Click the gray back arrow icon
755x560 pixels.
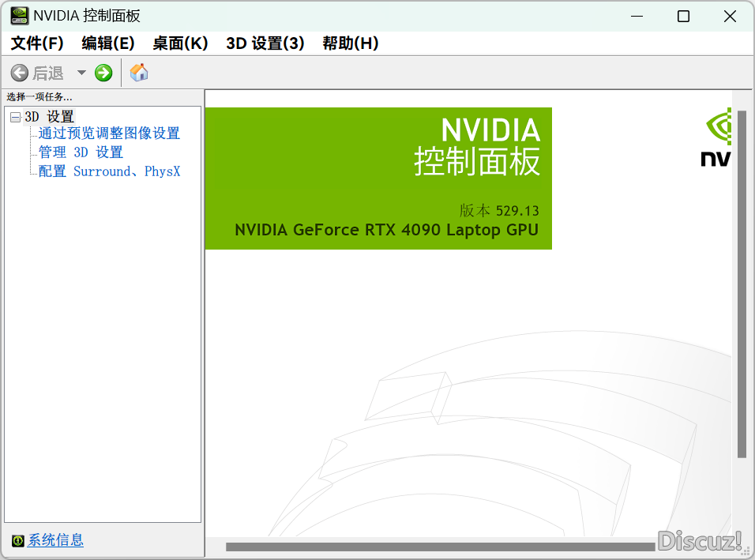(x=19, y=73)
